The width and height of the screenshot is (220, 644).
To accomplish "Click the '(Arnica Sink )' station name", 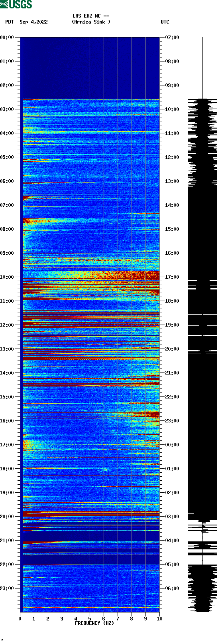I will [91, 22].
